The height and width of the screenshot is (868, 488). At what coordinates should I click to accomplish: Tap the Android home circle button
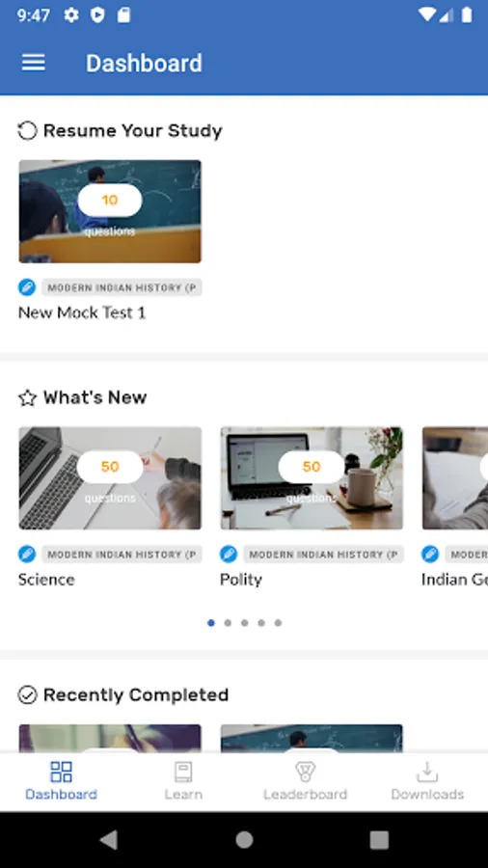(x=244, y=840)
